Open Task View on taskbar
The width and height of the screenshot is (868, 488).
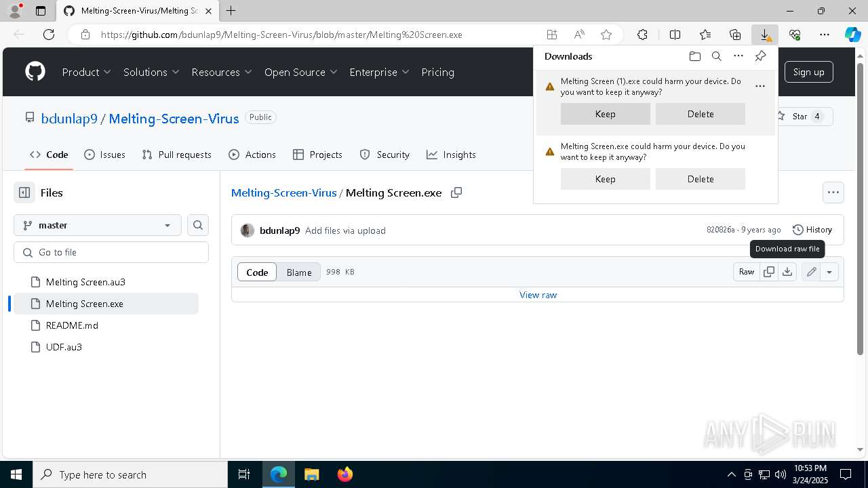(x=244, y=474)
